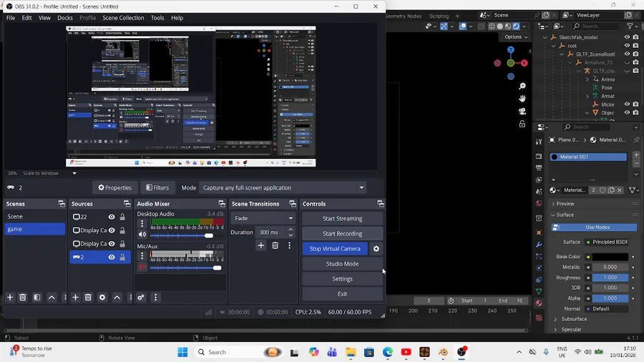
Task: Click Start Recording button
Action: (343, 233)
